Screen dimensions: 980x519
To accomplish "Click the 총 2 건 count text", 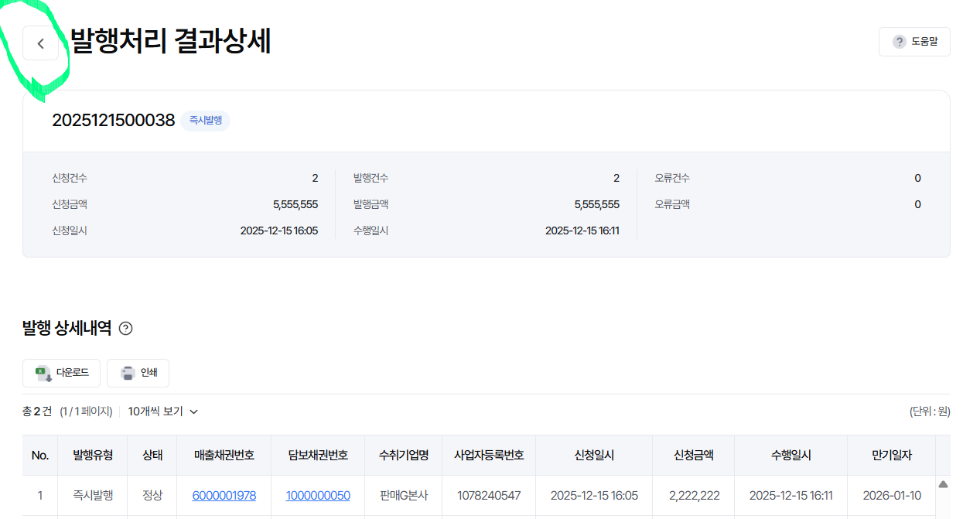I will coord(37,411).
